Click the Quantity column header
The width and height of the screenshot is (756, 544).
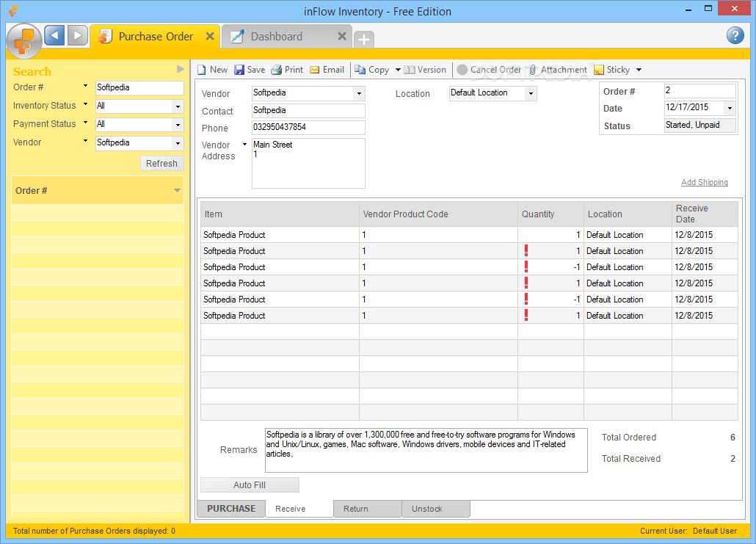(550, 214)
